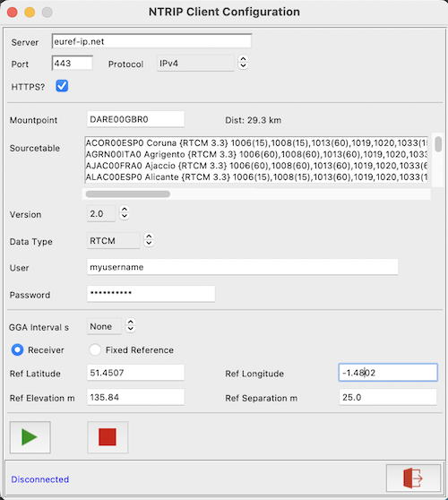Focus the Password field
448x500 pixels.
click(x=151, y=294)
